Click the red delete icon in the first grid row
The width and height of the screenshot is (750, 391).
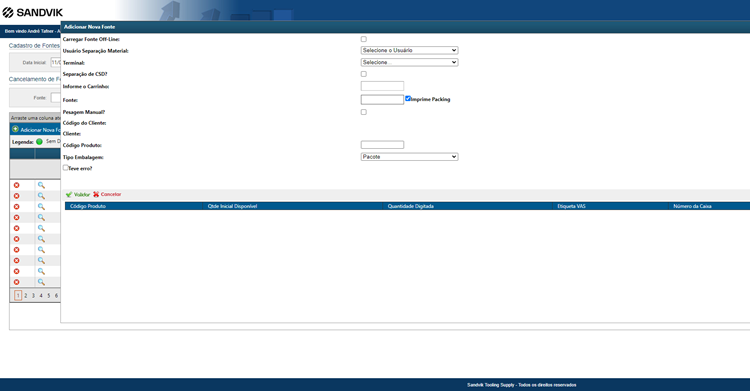point(16,185)
